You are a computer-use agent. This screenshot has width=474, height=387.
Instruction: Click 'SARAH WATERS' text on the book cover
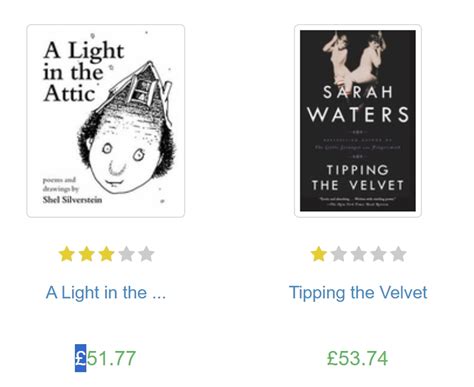pyautogui.click(x=358, y=104)
